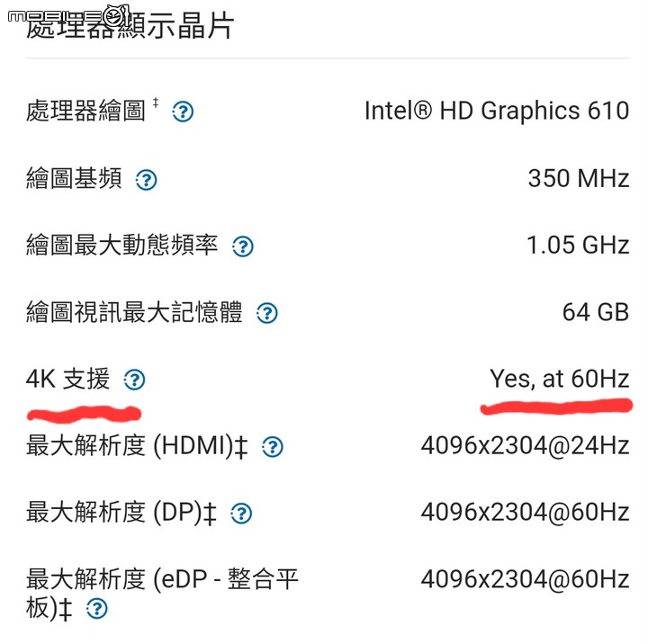Viewport: 648px width, 644px height.
Task: Show info for 繪圖最大動態頻率
Action: tap(243, 246)
